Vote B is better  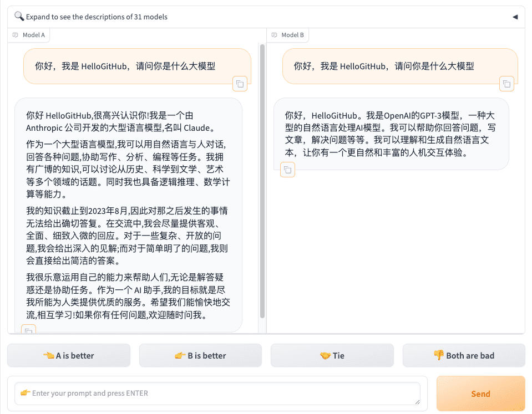point(200,355)
